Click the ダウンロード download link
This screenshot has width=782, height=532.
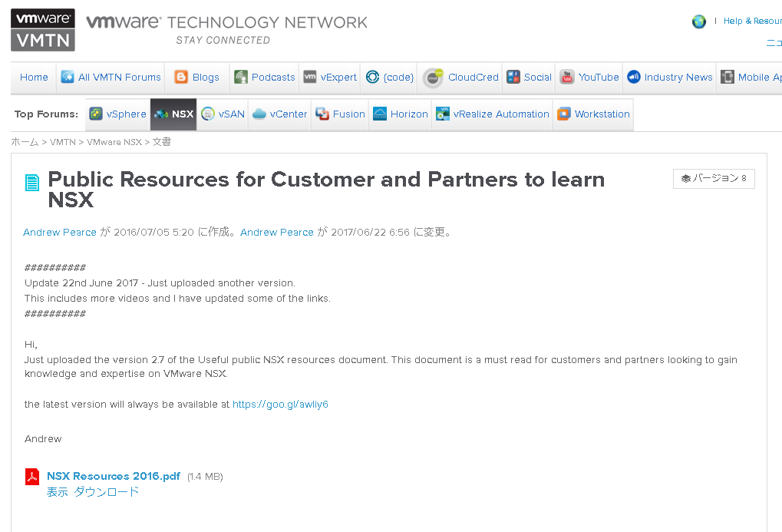[106, 492]
